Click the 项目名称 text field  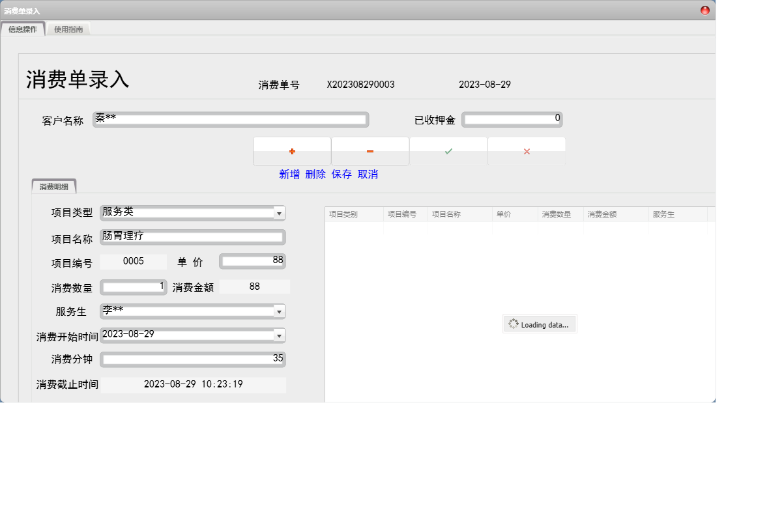click(192, 237)
